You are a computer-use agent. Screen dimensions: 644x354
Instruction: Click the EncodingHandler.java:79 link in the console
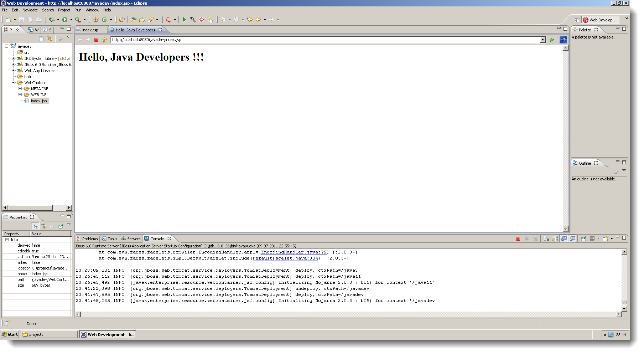click(x=294, y=252)
